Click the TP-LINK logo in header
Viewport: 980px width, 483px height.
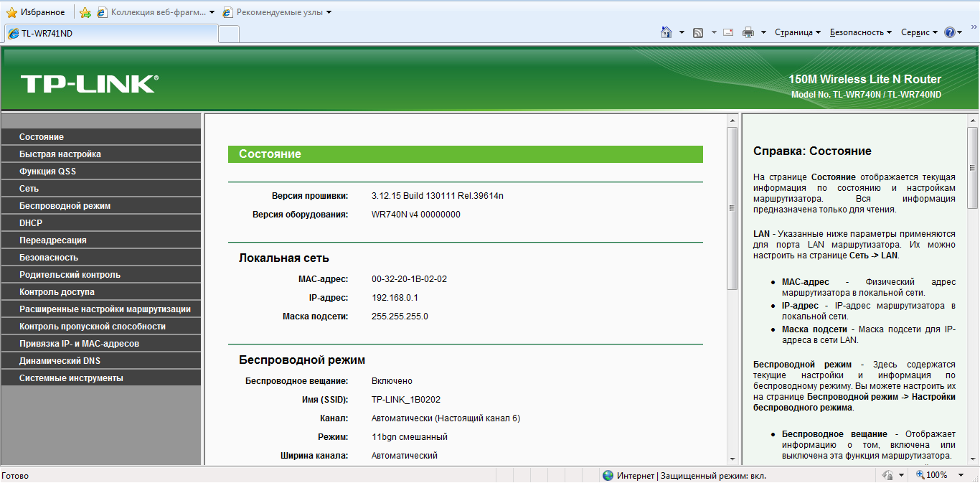pyautogui.click(x=89, y=84)
